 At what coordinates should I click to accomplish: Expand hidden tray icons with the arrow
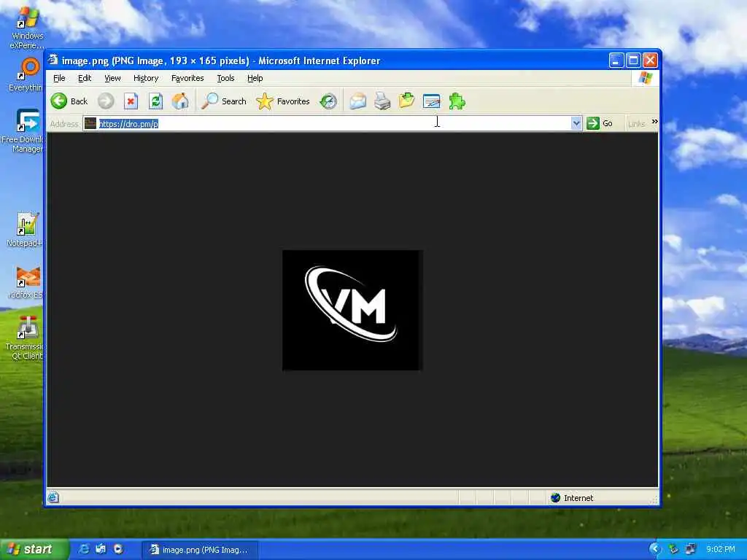[656, 549]
